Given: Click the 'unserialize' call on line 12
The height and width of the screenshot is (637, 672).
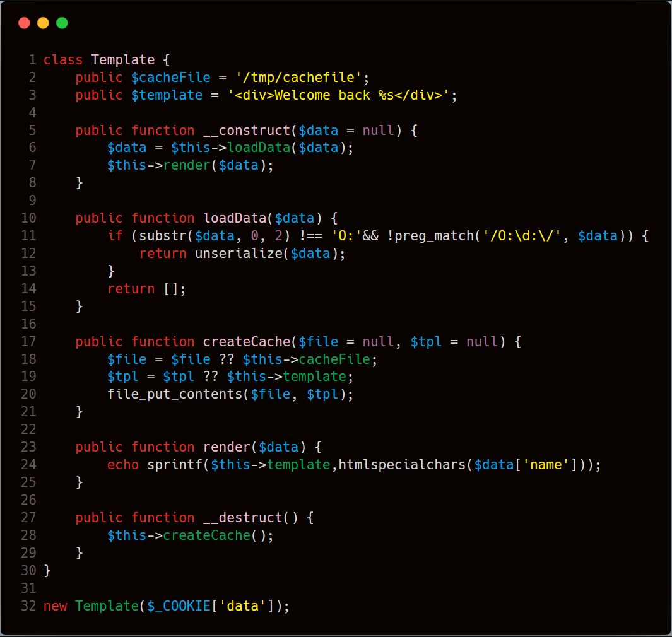Looking at the screenshot, I should coord(239,254).
